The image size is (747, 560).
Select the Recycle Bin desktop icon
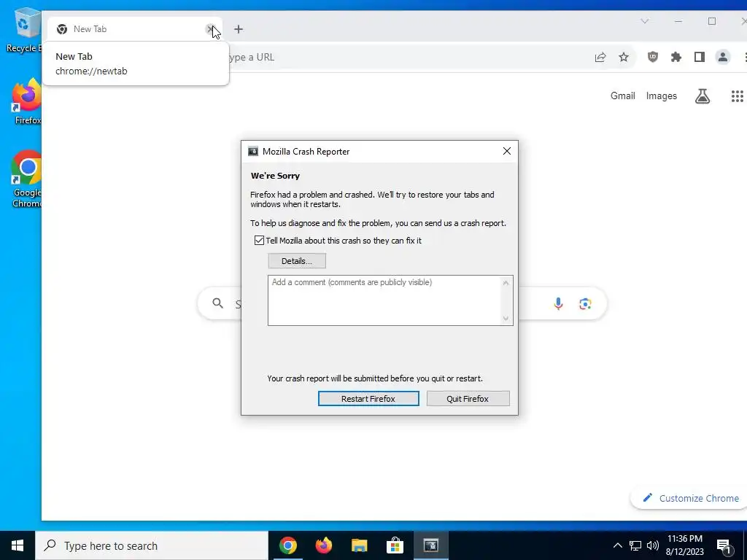coord(24,29)
